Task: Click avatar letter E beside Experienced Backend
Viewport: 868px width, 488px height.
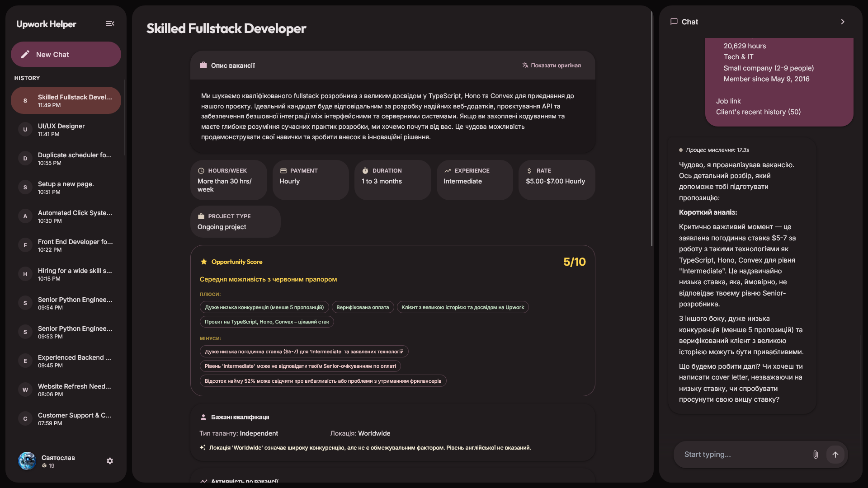Action: [25, 361]
